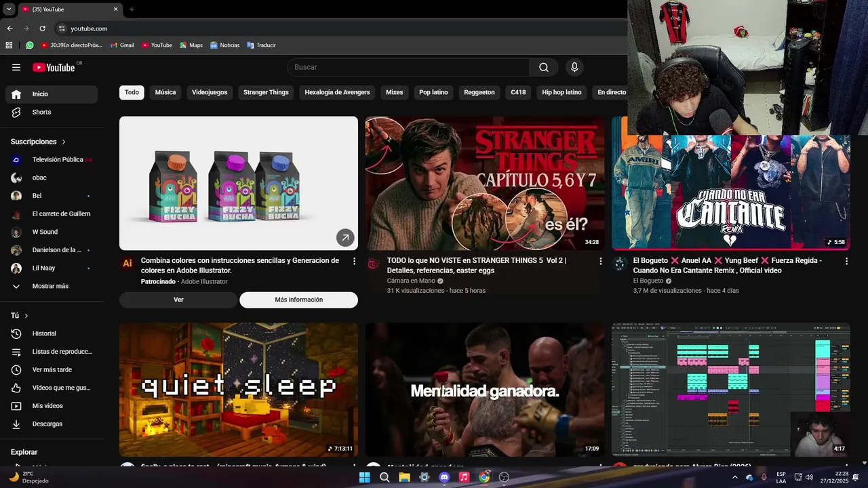868x488 pixels.
Task: Select the Stranger Things filter chip
Action: click(x=266, y=92)
